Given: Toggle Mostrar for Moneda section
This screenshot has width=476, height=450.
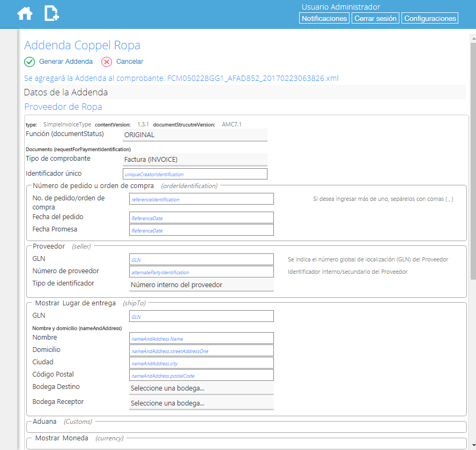Looking at the screenshot, I should tap(47, 438).
